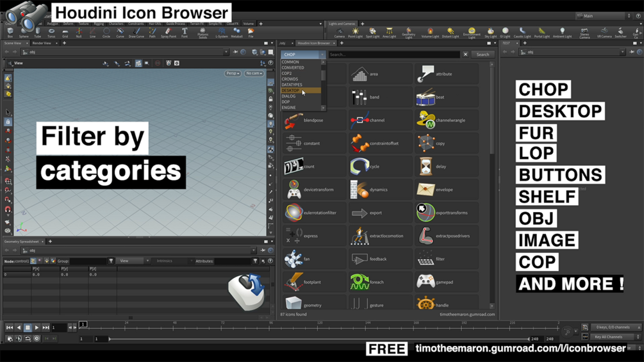The width and height of the screenshot is (644, 362).
Task: Open the Lights and Cameras shelf tab
Action: pyautogui.click(x=342, y=24)
